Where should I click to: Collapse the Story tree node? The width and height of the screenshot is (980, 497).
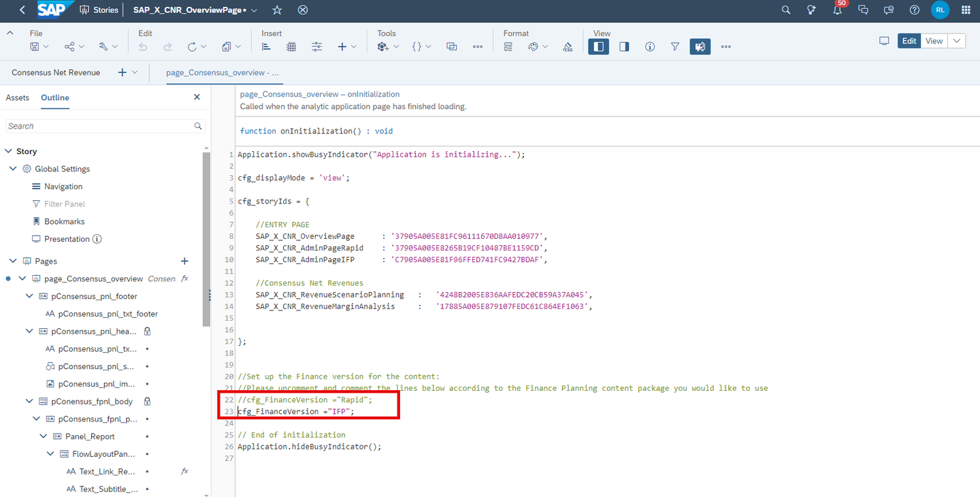click(x=9, y=151)
